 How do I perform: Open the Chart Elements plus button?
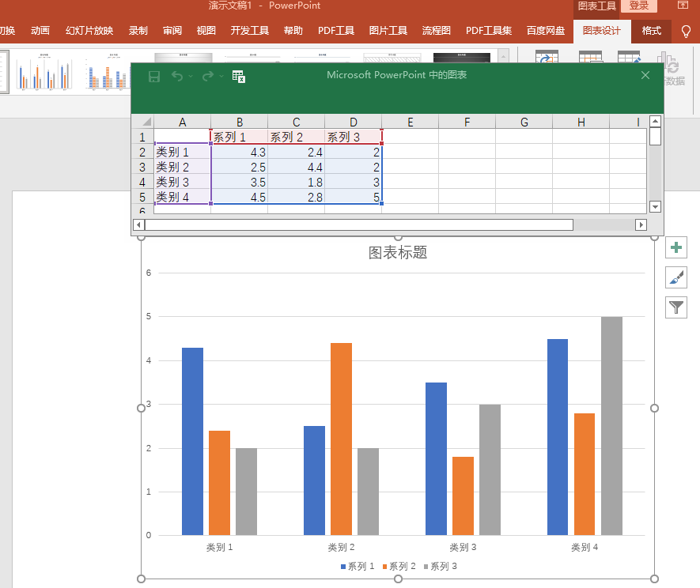click(x=676, y=247)
